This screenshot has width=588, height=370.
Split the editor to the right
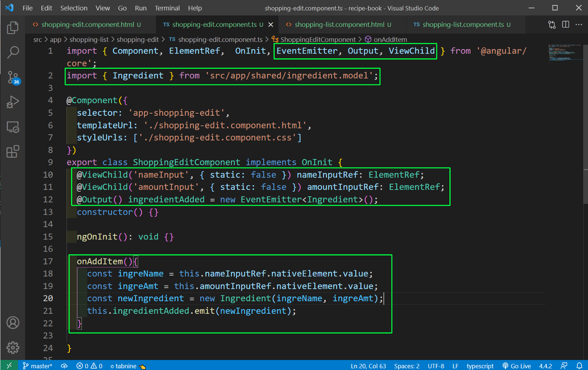click(x=566, y=25)
